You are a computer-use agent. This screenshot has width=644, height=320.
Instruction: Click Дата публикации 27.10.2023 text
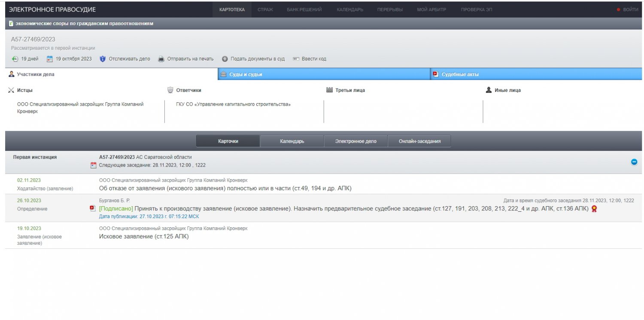click(149, 216)
